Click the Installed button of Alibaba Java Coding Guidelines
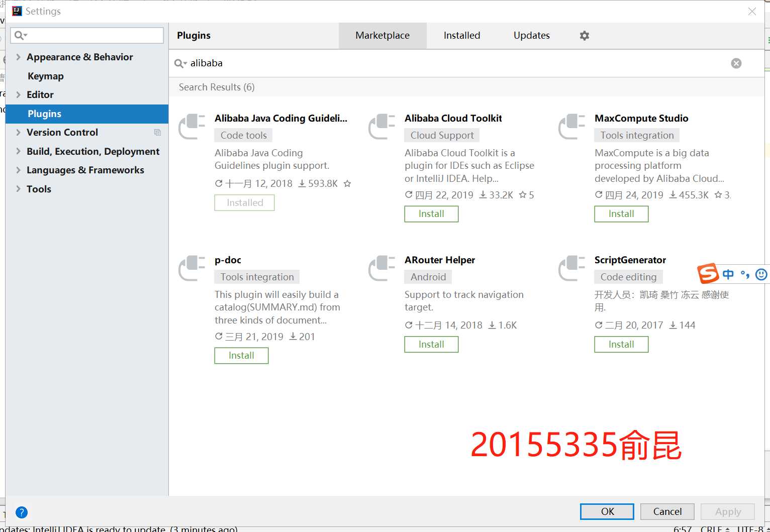The image size is (770, 532). 244,203
